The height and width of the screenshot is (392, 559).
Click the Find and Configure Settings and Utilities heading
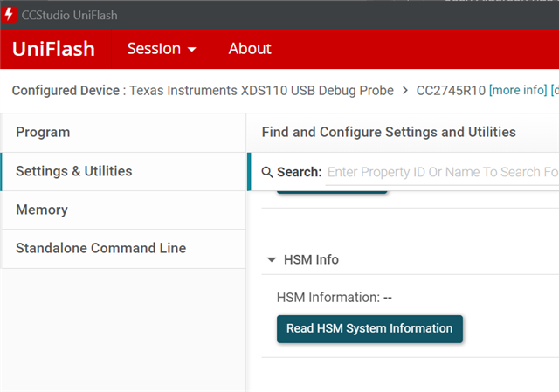pos(389,132)
